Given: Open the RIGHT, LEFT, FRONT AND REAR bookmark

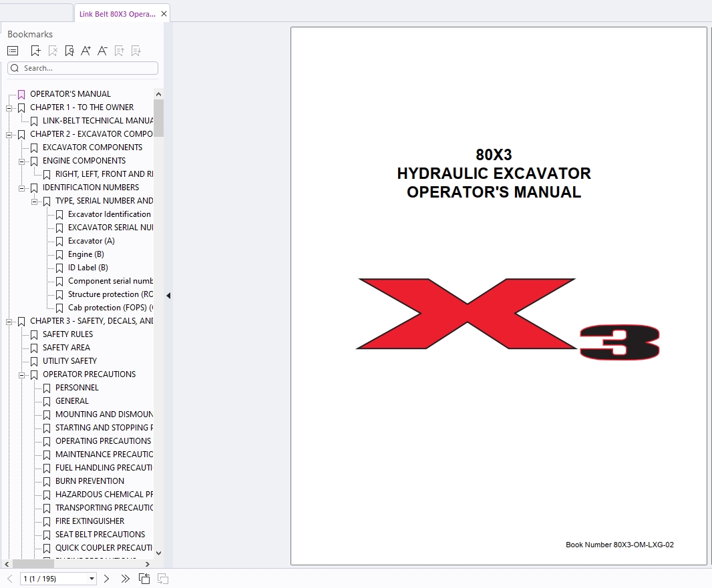Looking at the screenshot, I should [104, 174].
